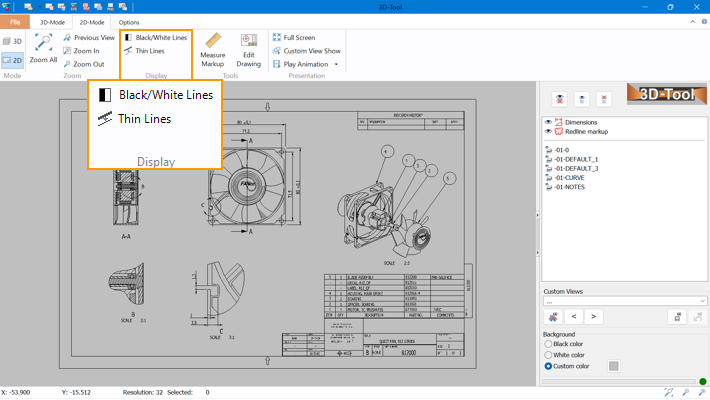
Task: Switch to 3D mode button
Action: [x=13, y=40]
